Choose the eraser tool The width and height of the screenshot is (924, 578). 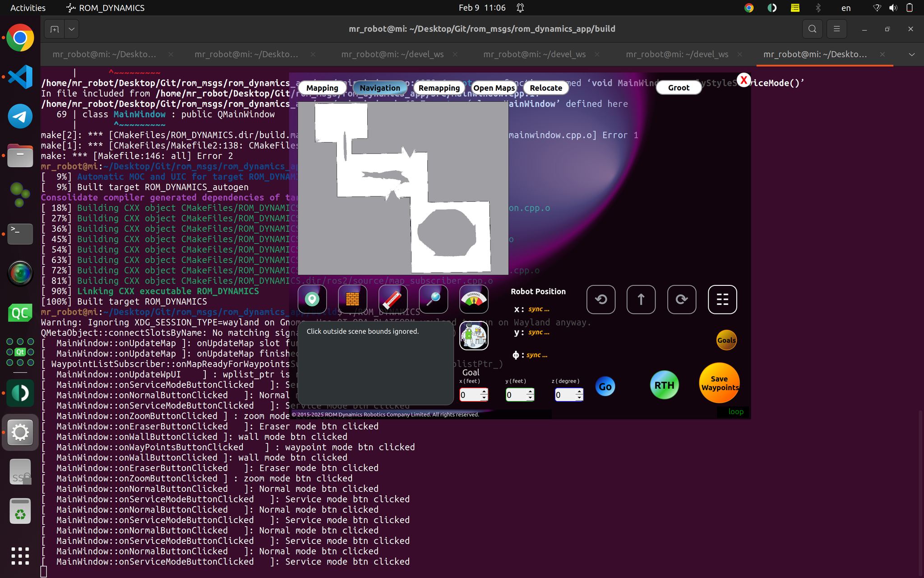point(393,299)
